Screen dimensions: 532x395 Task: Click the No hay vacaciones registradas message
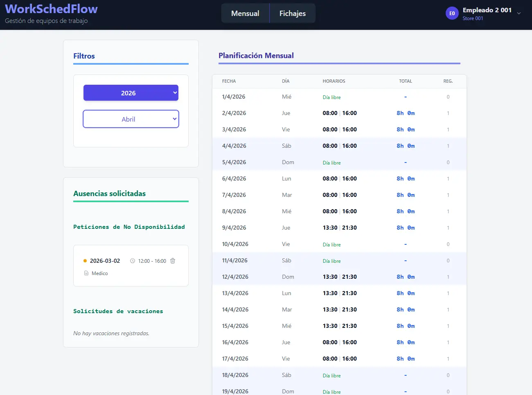111,333
